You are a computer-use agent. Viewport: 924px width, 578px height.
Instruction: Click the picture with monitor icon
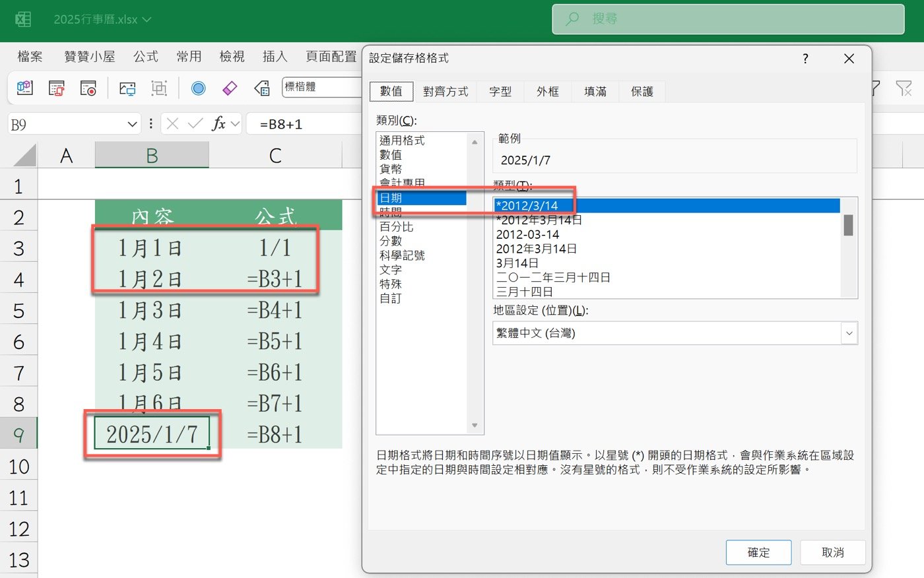[127, 88]
